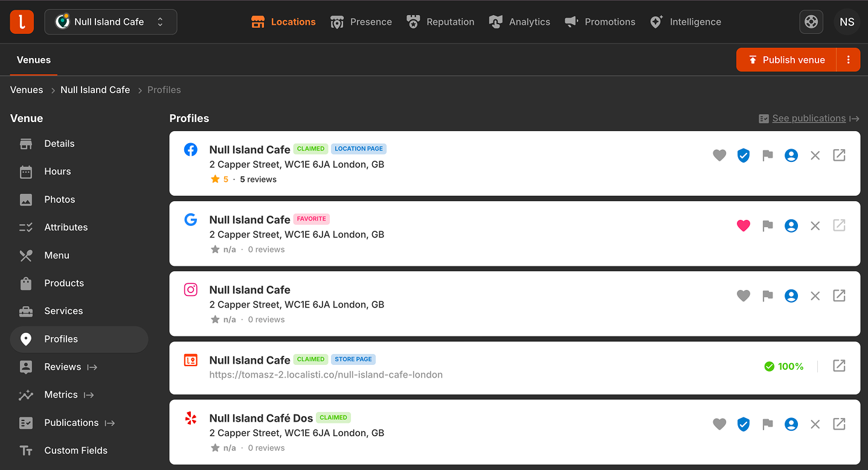Click the STORE PAGE badge
868x470 pixels.
(x=353, y=359)
